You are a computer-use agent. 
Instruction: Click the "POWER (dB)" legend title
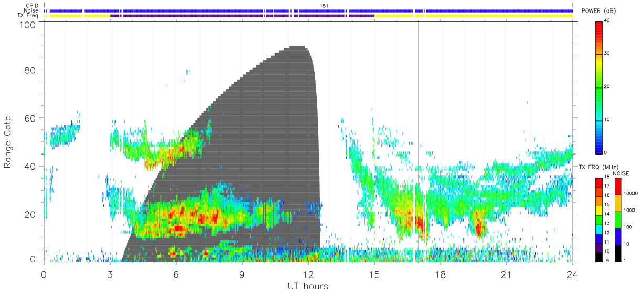pyautogui.click(x=599, y=11)
